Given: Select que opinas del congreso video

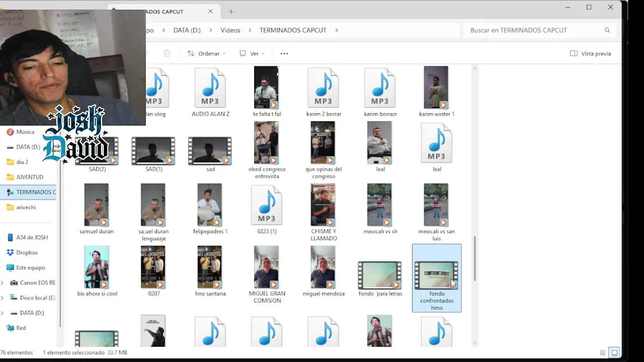Looking at the screenshot, I should pyautogui.click(x=324, y=150).
